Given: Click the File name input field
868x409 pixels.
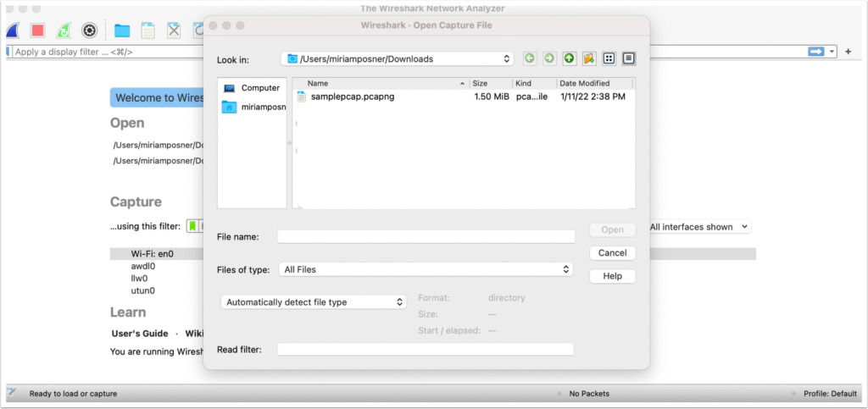Looking at the screenshot, I should coord(426,237).
